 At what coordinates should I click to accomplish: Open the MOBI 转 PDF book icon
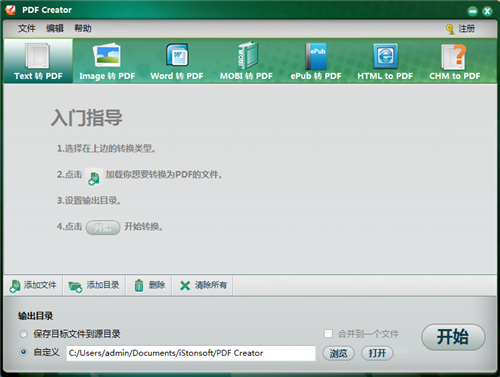click(x=247, y=55)
